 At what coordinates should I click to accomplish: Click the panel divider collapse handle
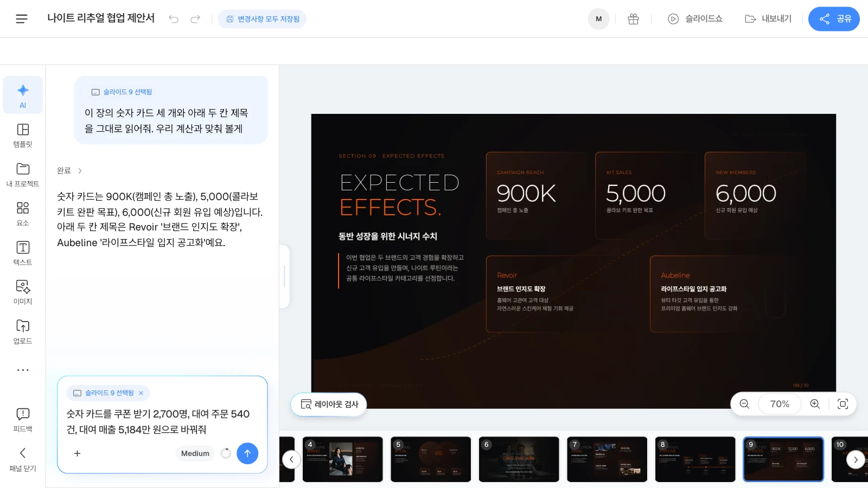pyautogui.click(x=284, y=277)
